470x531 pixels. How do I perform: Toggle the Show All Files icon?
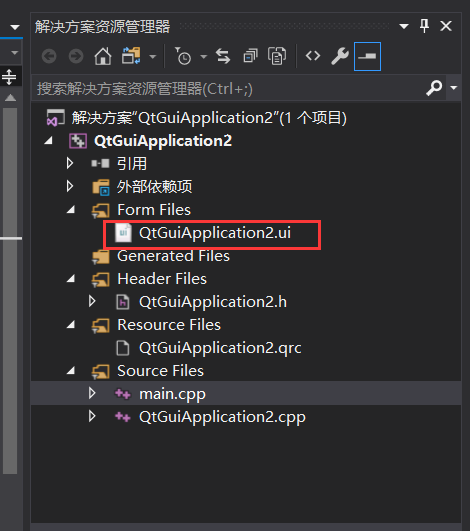click(277, 56)
